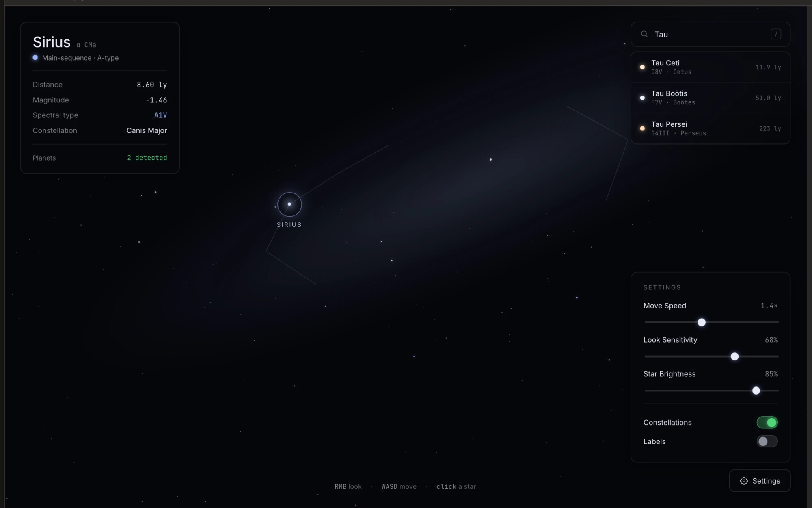Turn off the Constellations toggle
This screenshot has height=508, width=812.
[767, 422]
